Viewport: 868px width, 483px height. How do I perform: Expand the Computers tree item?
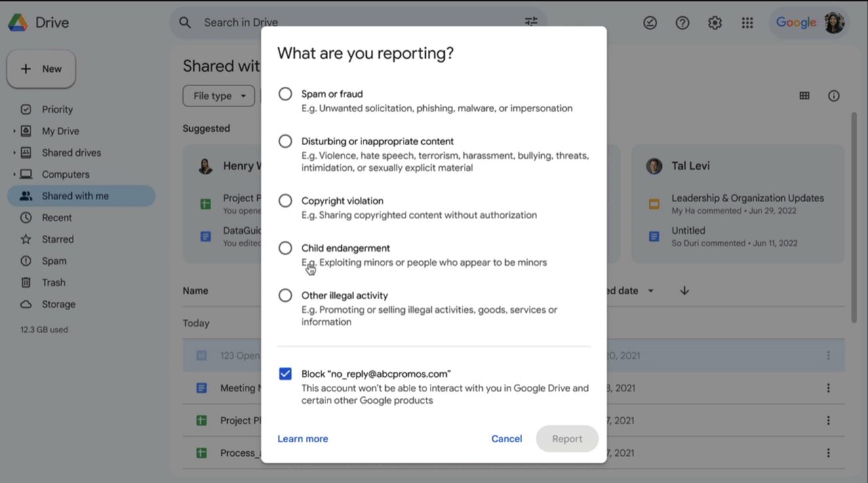tap(14, 174)
